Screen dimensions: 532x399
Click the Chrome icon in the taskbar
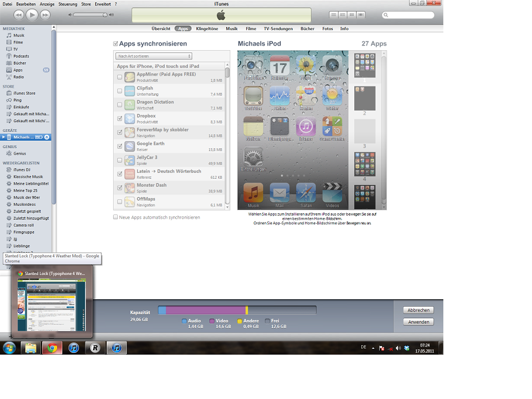(52, 348)
